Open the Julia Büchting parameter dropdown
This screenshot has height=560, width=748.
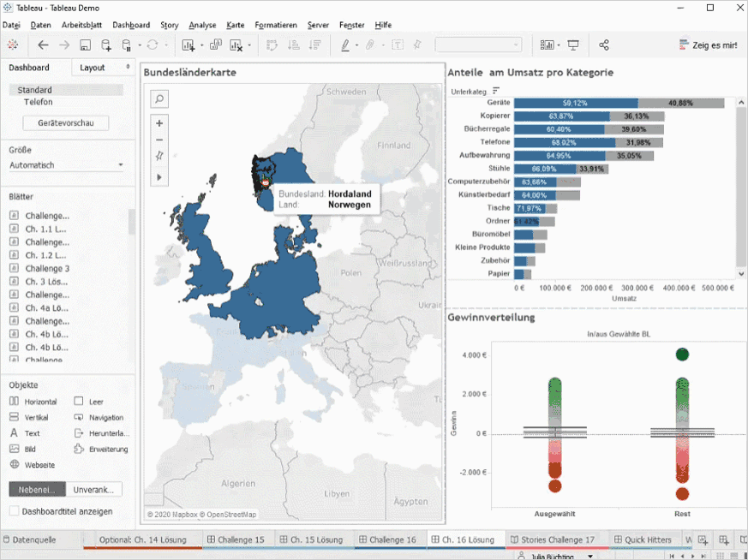tap(589, 557)
